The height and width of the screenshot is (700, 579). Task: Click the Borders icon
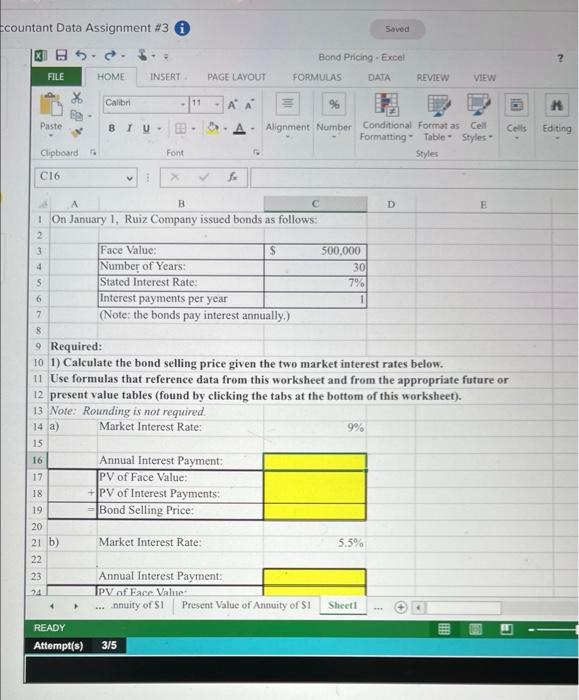click(x=180, y=129)
